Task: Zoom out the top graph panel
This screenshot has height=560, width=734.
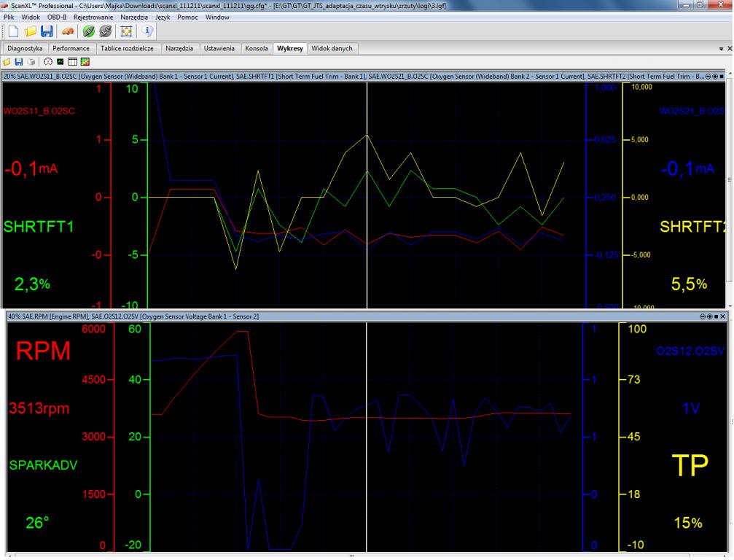Action: point(708,75)
